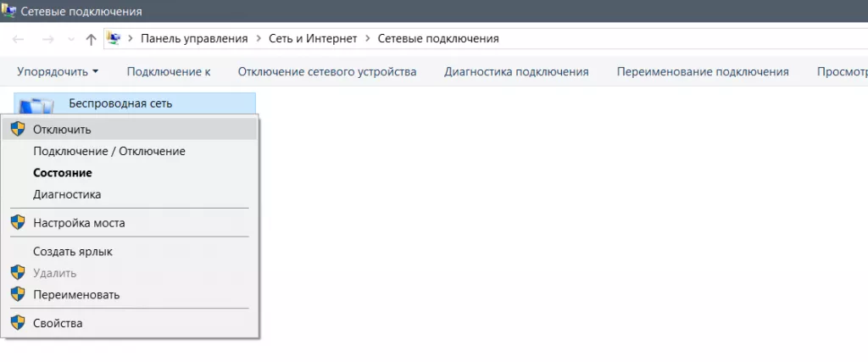Run Диагностика from context menu
This screenshot has width=868, height=362.
click(x=130, y=195)
